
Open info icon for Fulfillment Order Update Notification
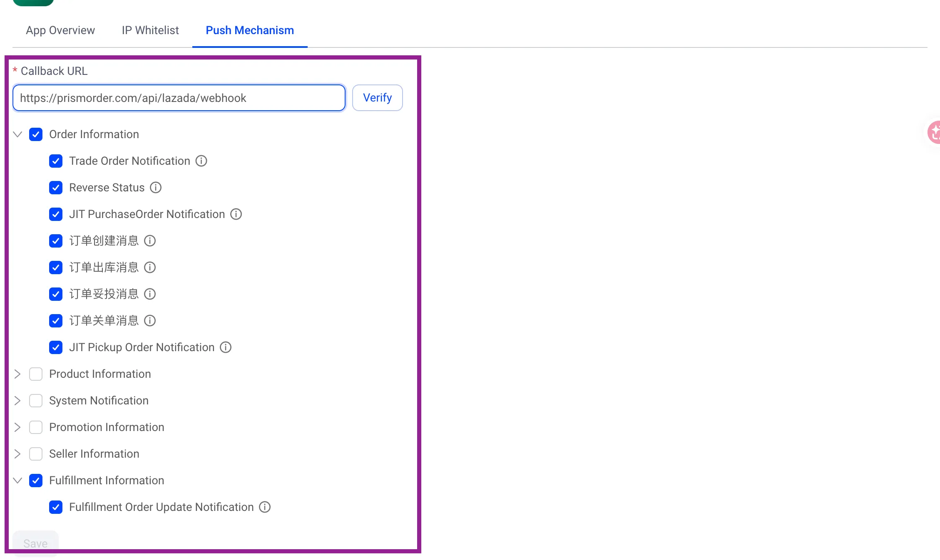[265, 507]
